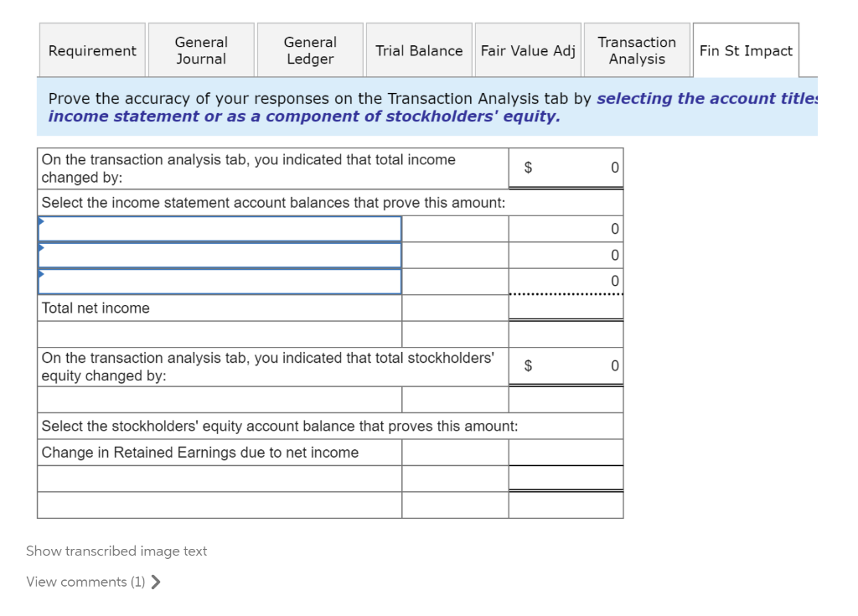Screen dimensions: 858x616
Task: Open the Trial Balance tab
Action: pyautogui.click(x=419, y=50)
